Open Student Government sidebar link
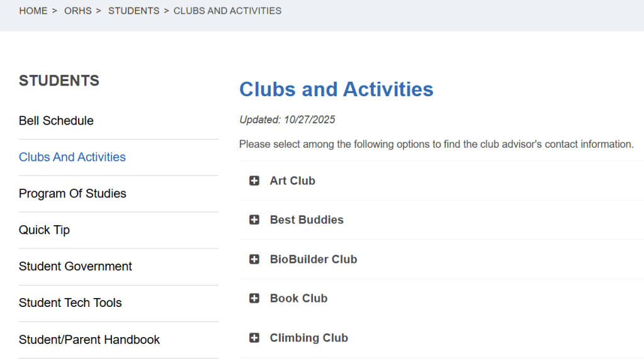This screenshot has height=361, width=644. pos(75,266)
